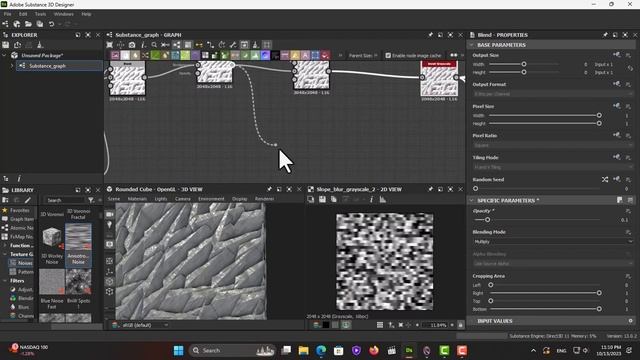
Task: Click the Undo icon in main toolbar
Action: [x=51, y=24]
